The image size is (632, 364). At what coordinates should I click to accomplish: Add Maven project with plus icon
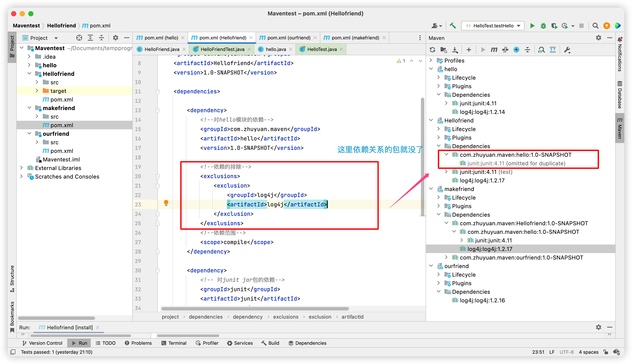point(469,50)
